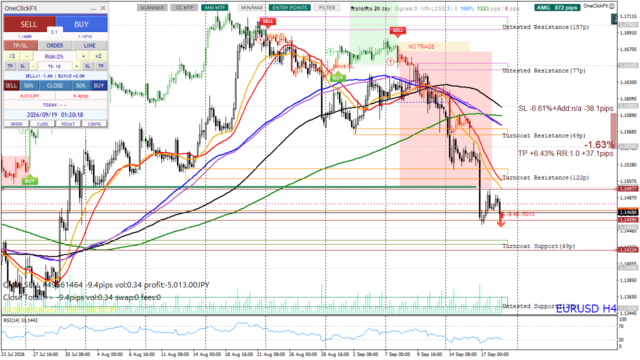This screenshot has height=360, width=640.
Task: Toggle the ENTRY POINTS button
Action: [290, 8]
